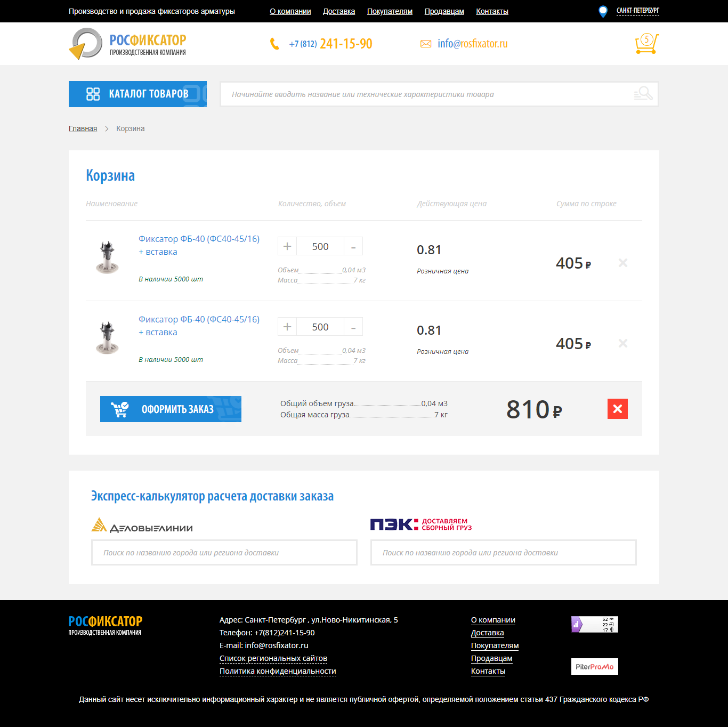
Task: Open the shopping cart icon in header
Action: (x=646, y=44)
